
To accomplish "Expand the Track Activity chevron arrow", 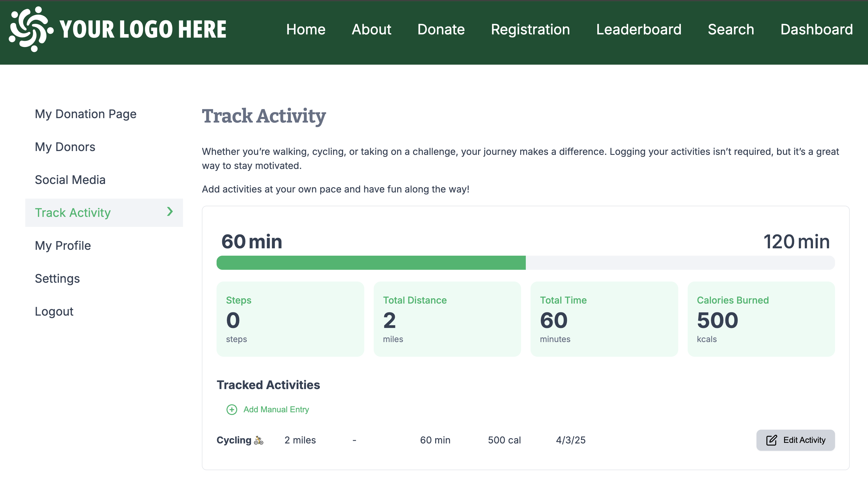I will [x=170, y=212].
